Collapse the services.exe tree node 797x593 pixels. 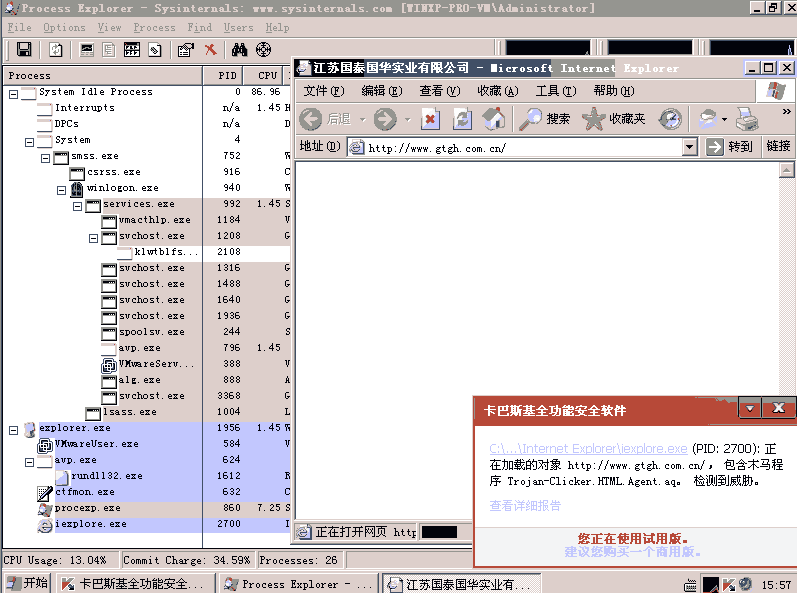coord(78,206)
